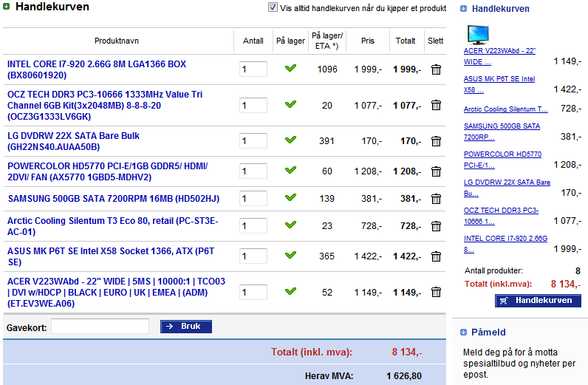Click stock checkmark for LG DVDRW row
The width and height of the screenshot is (588, 385).
(290, 140)
